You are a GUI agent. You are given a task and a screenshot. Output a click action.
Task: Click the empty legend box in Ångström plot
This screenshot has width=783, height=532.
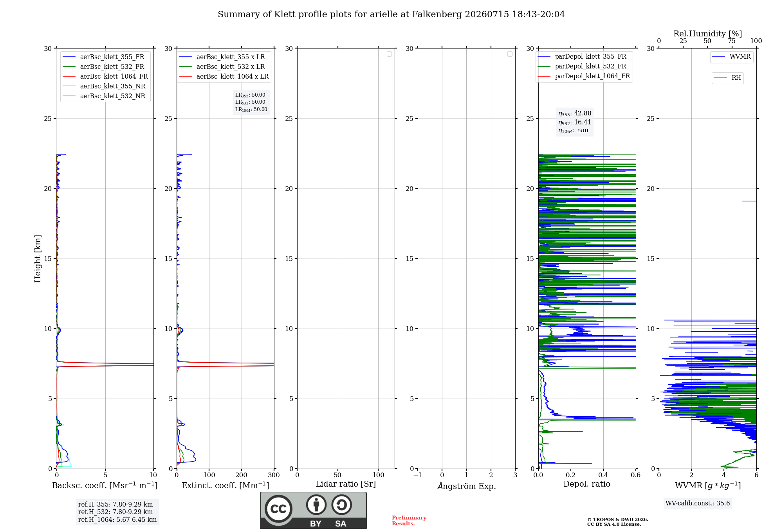510,54
